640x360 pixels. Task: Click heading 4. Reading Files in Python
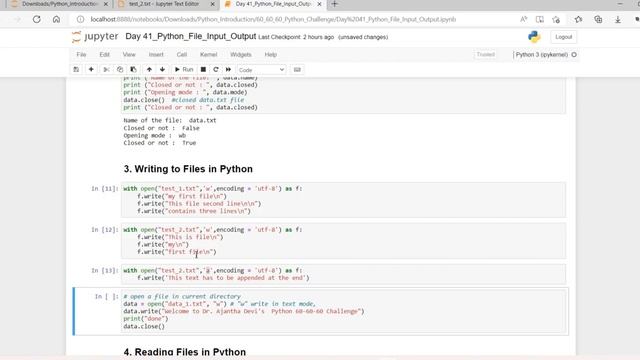(185, 352)
